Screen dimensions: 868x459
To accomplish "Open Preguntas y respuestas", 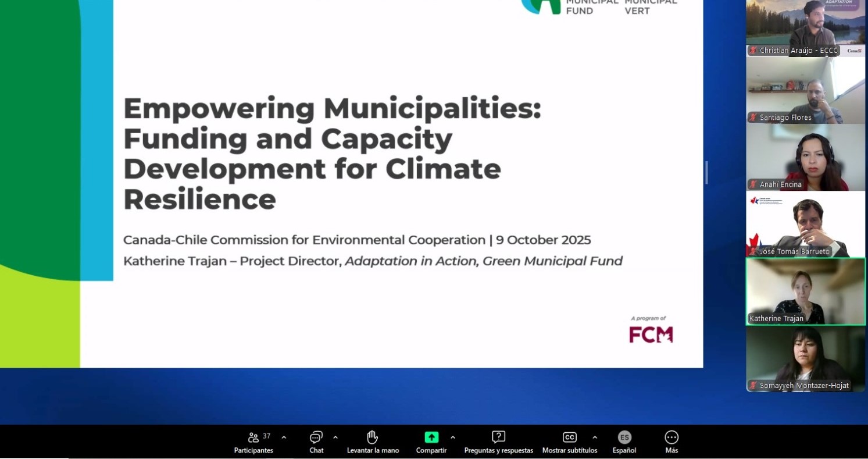I will coord(498,437).
